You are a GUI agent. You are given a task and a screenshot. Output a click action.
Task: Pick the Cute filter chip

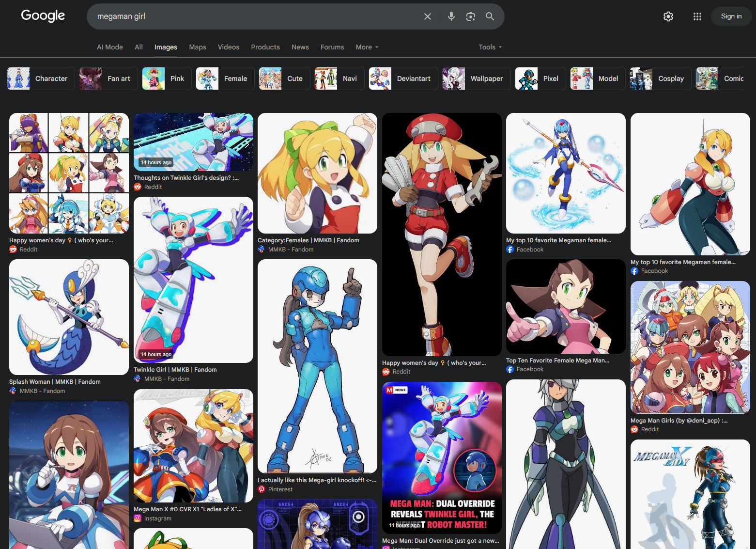[x=284, y=78]
